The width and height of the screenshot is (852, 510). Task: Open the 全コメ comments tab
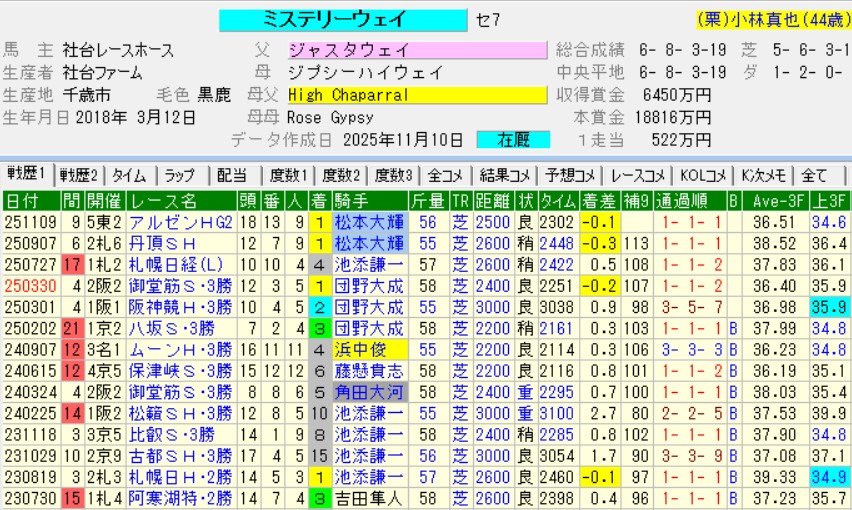click(446, 175)
